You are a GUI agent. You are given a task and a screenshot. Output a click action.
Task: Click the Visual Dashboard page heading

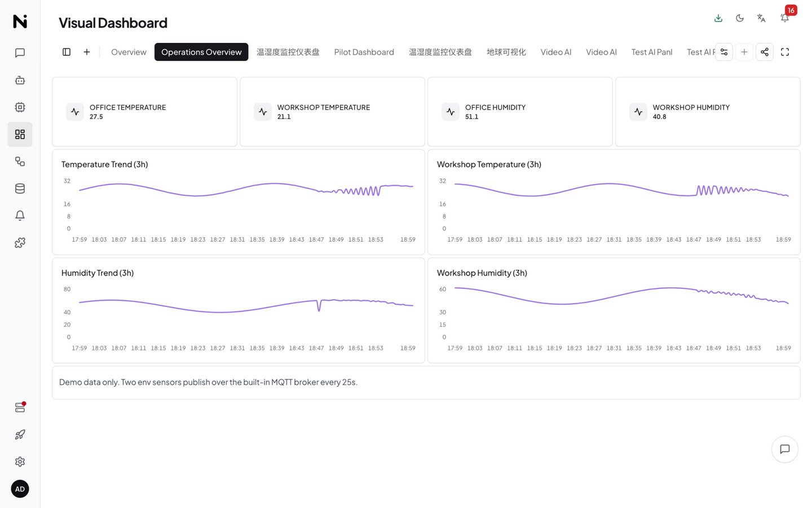pyautogui.click(x=113, y=23)
